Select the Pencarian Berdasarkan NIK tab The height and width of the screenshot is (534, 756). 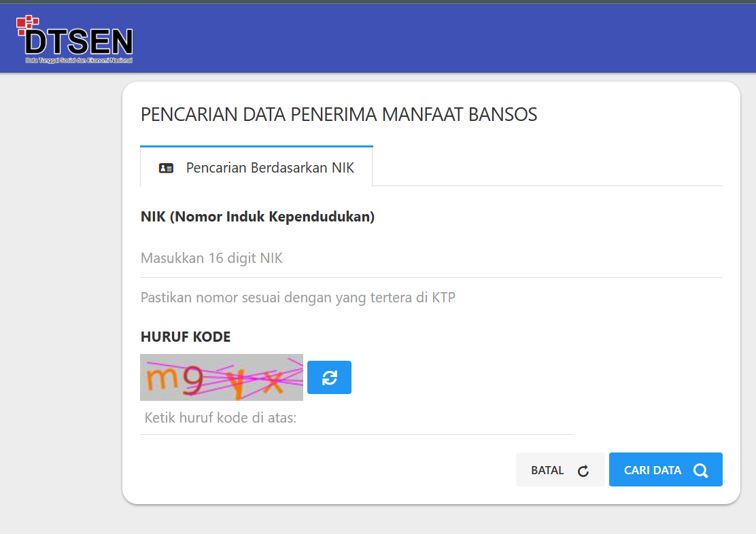pos(256,166)
